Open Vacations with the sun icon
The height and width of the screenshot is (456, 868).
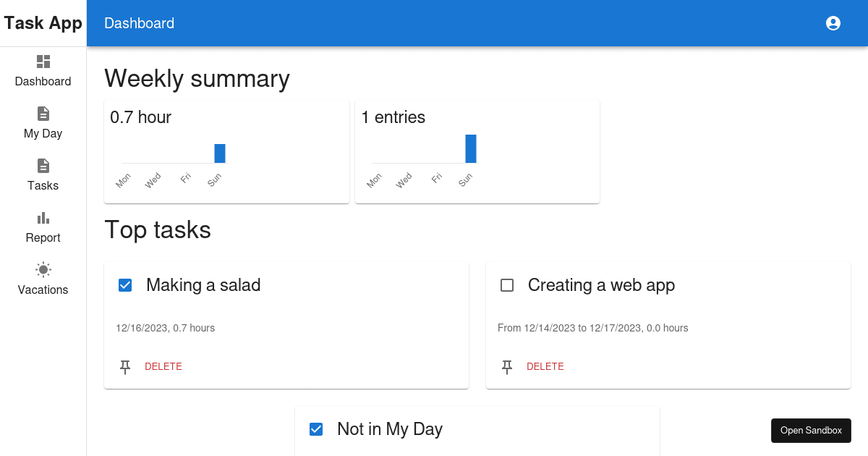[43, 269]
